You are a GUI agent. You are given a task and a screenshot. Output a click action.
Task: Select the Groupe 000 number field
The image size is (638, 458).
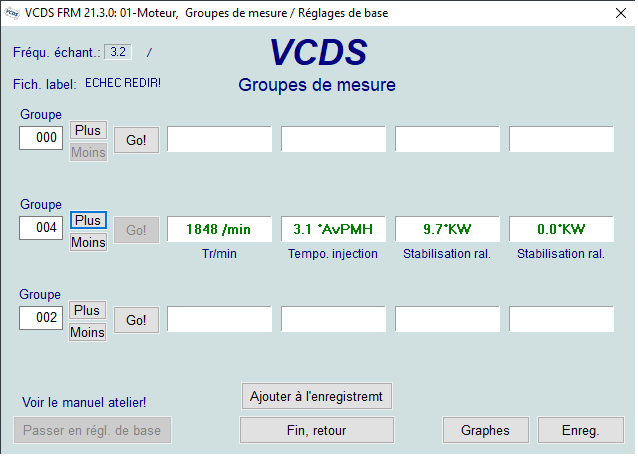[41, 137]
